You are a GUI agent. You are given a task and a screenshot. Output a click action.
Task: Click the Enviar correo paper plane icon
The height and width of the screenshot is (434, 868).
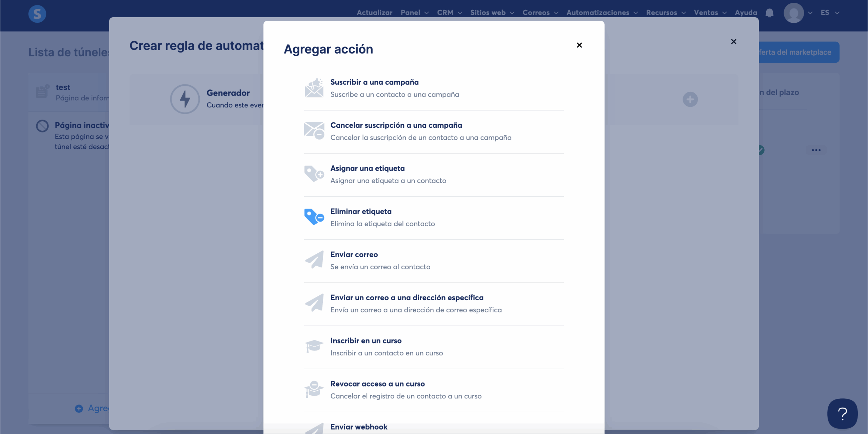pos(314,260)
